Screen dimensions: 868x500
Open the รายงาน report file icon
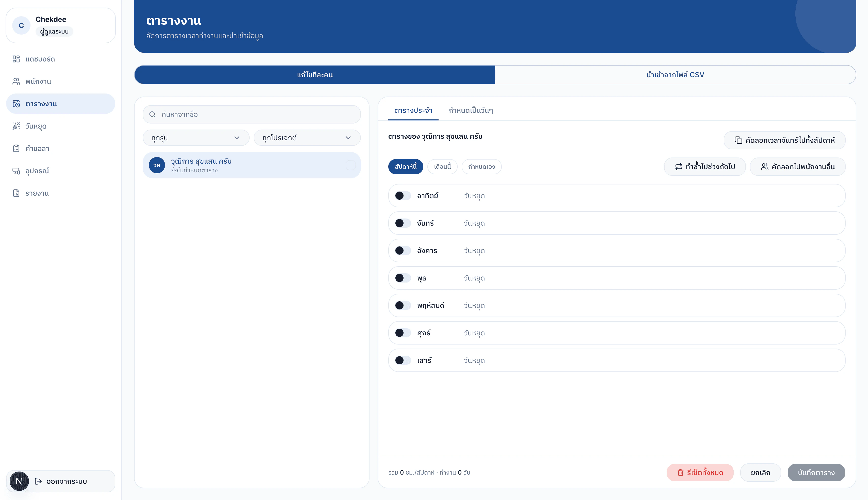(16, 193)
